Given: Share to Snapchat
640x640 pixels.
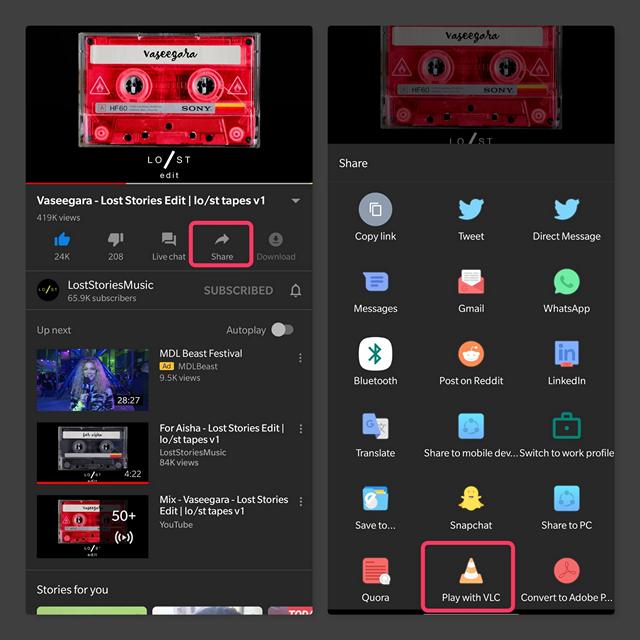Looking at the screenshot, I should [471, 499].
